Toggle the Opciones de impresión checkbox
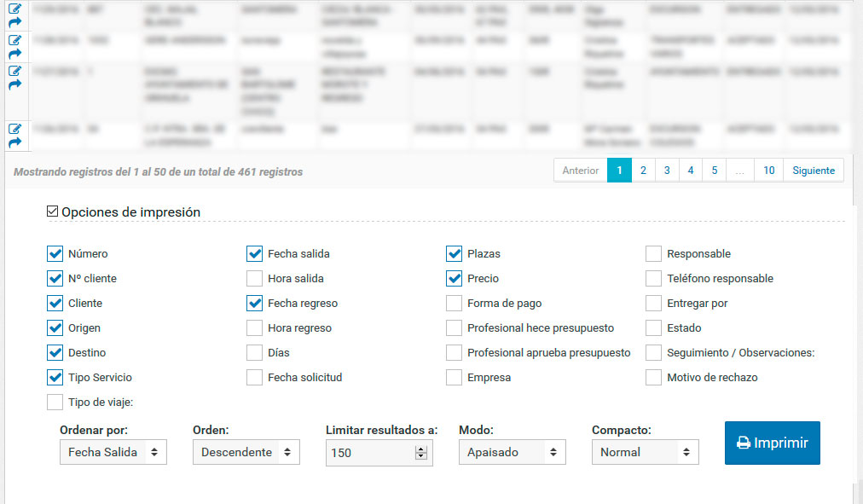Viewport: 863px width, 504px height. [x=52, y=211]
